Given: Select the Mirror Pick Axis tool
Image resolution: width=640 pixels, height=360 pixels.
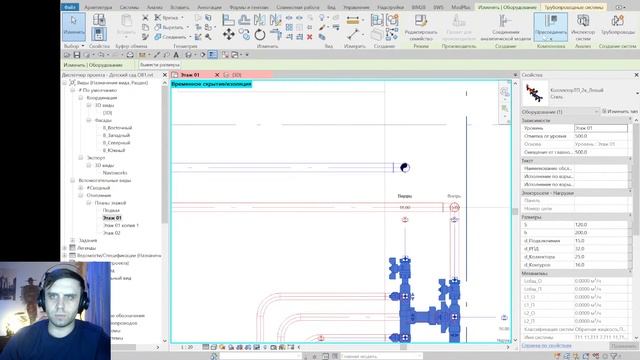Looking at the screenshot, I should [x=260, y=19].
